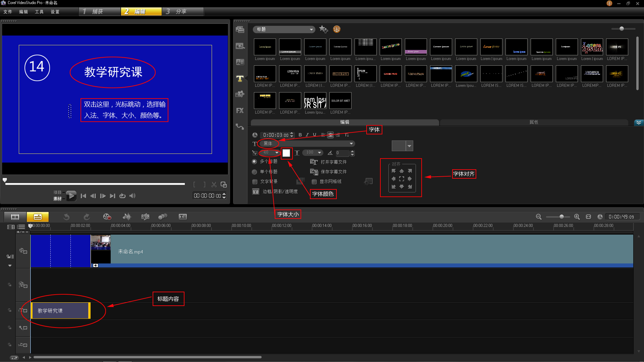Select the 多个标题 radio option
This screenshot has height=362, width=644.
(x=255, y=162)
